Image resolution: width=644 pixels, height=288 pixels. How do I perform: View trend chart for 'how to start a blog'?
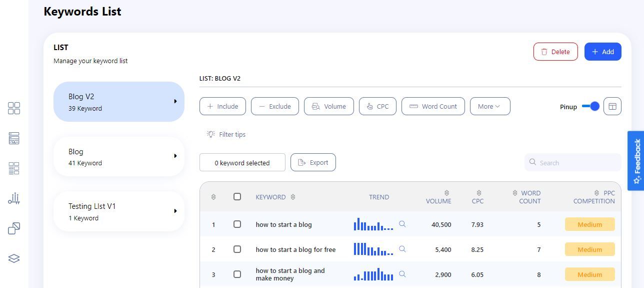[x=373, y=224]
